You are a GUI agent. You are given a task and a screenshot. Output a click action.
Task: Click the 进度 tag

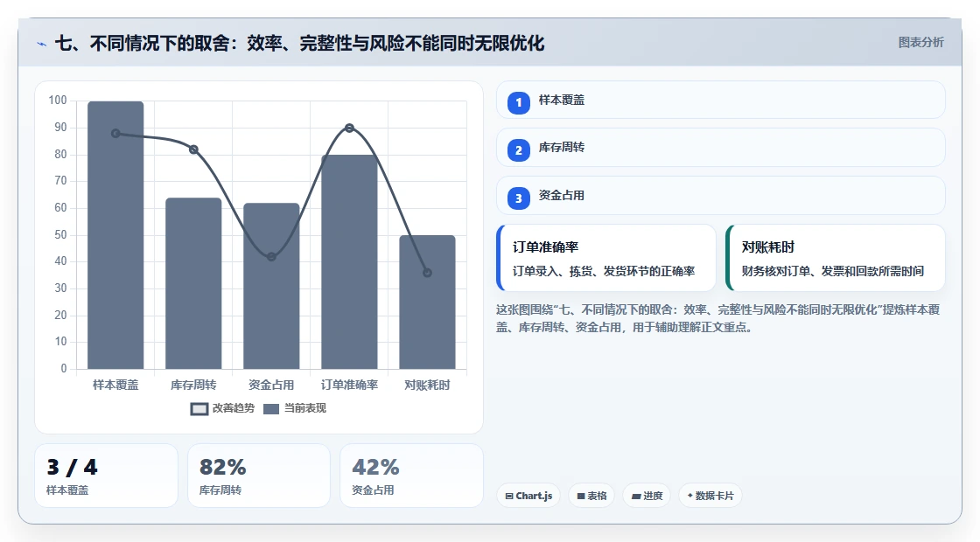(x=647, y=496)
